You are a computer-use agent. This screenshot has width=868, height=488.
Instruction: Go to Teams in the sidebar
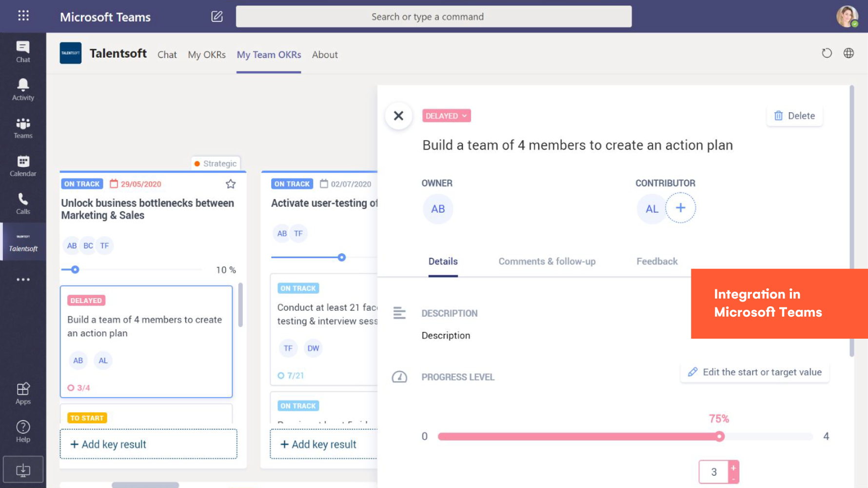click(x=23, y=128)
